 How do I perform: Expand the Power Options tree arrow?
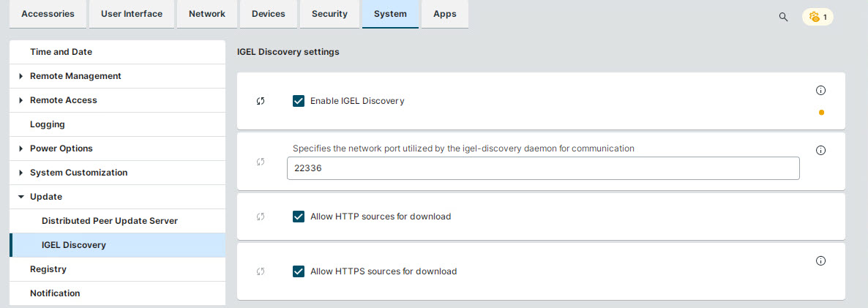pos(21,149)
